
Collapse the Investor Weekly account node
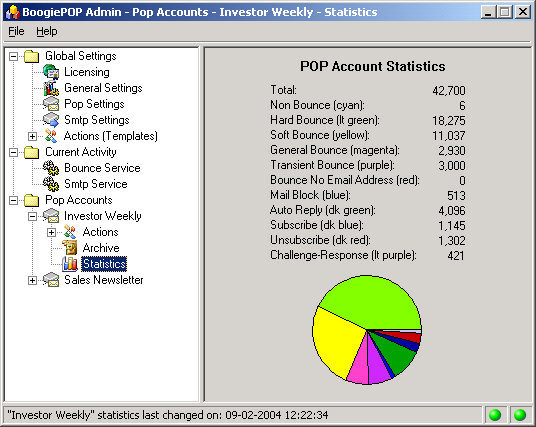tap(32, 216)
